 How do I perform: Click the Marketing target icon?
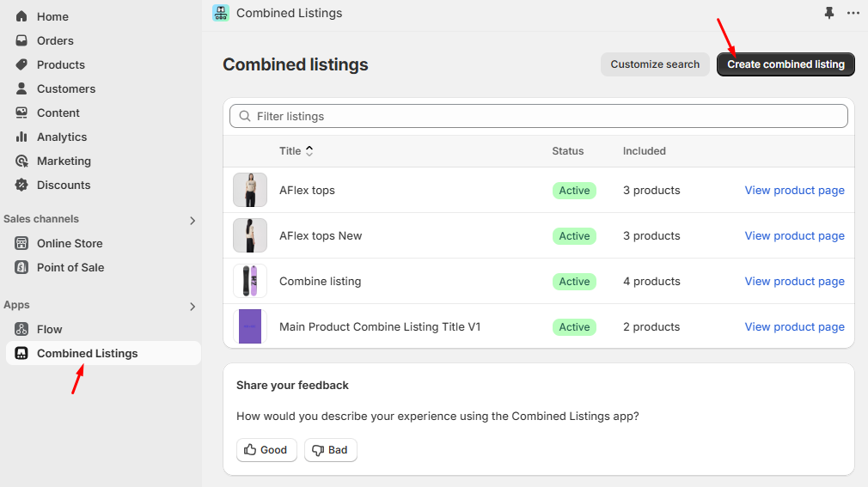pos(21,161)
